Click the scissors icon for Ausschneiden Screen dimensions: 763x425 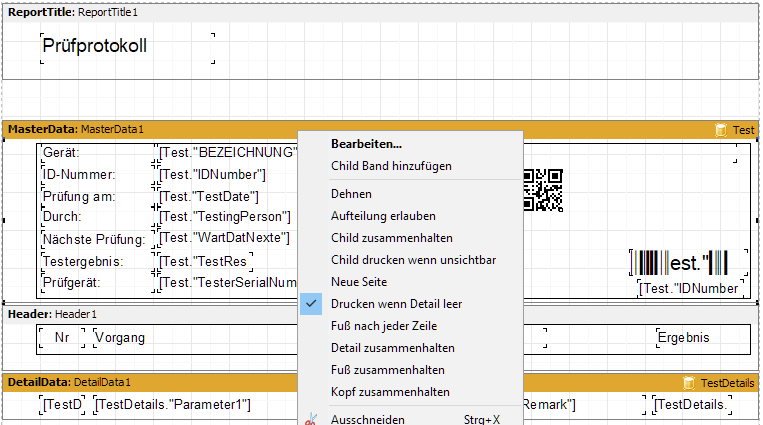[312, 419]
